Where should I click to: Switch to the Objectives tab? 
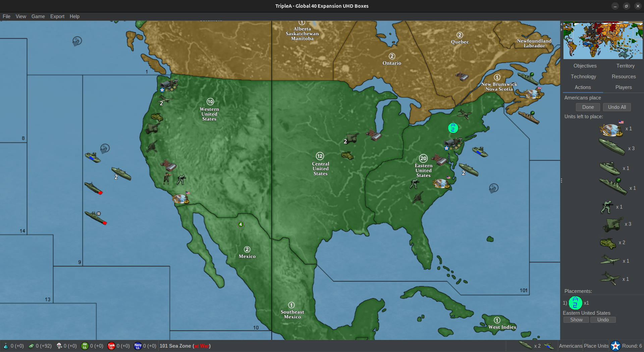585,66
